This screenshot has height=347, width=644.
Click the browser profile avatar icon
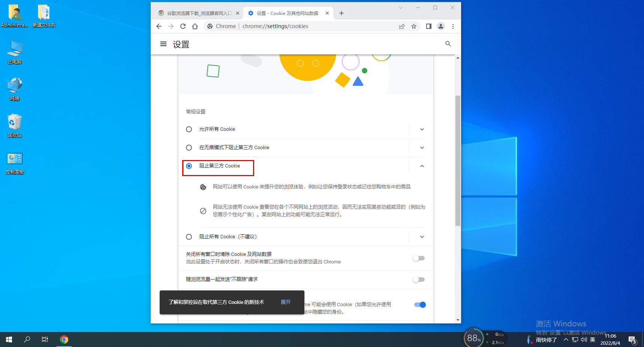pyautogui.click(x=441, y=26)
